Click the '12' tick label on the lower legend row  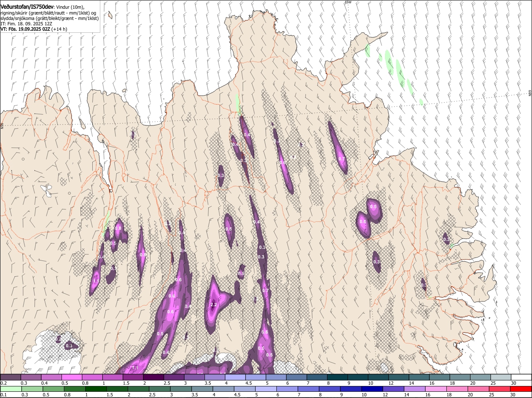click(x=385, y=395)
